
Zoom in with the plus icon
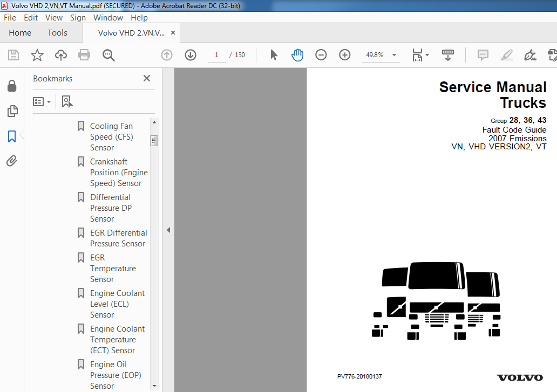tap(344, 55)
